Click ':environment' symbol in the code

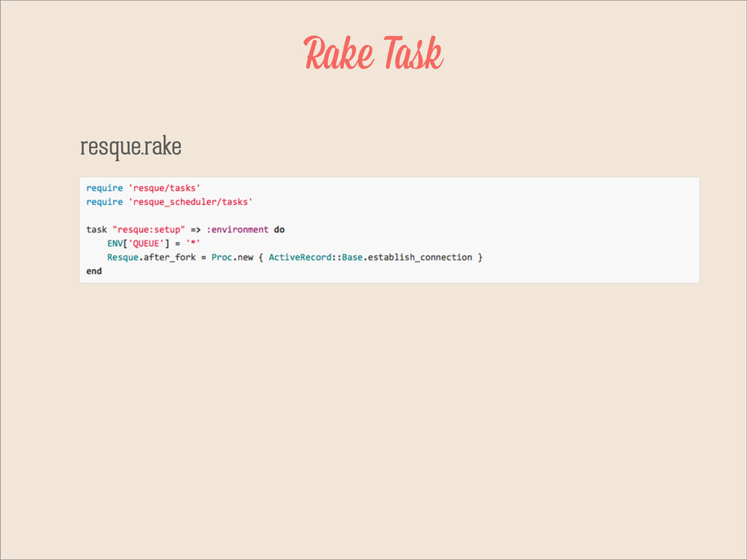click(x=237, y=230)
